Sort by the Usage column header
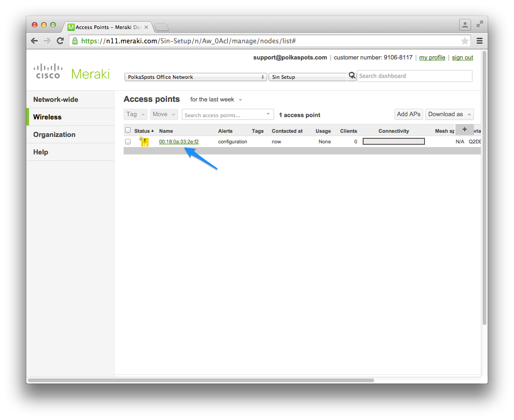The height and width of the screenshot is (420, 514). 323,131
